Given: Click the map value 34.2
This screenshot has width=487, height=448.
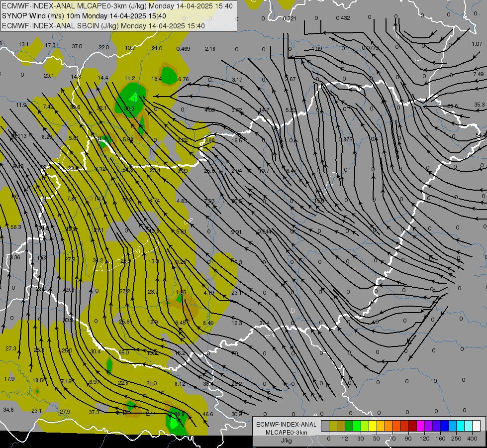Looking at the screenshot, I should [x=98, y=260].
